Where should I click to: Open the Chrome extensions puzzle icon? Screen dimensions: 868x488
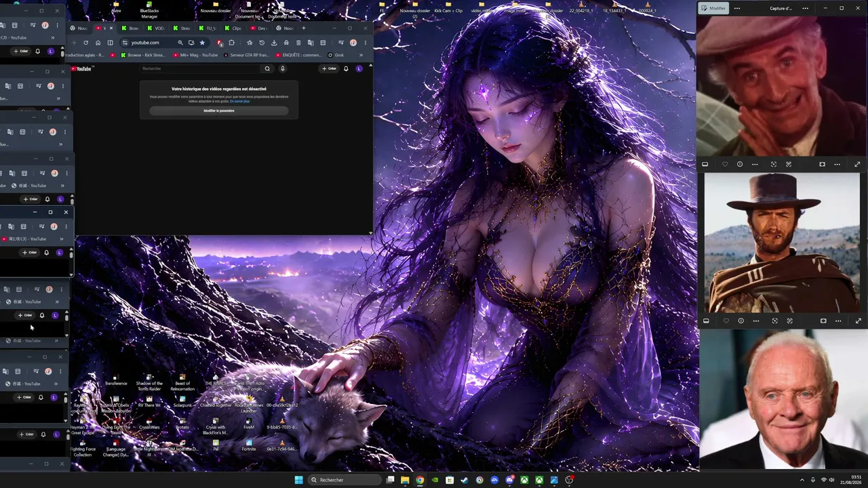pos(231,43)
